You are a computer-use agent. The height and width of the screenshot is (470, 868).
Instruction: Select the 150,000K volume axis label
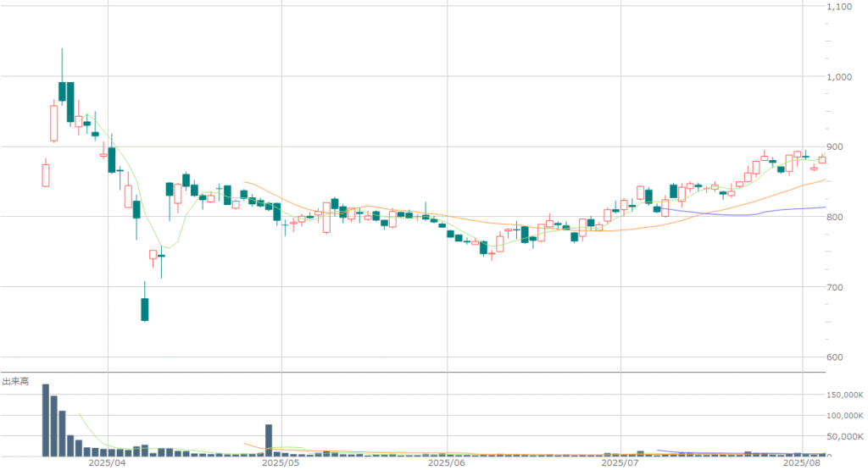(846, 395)
